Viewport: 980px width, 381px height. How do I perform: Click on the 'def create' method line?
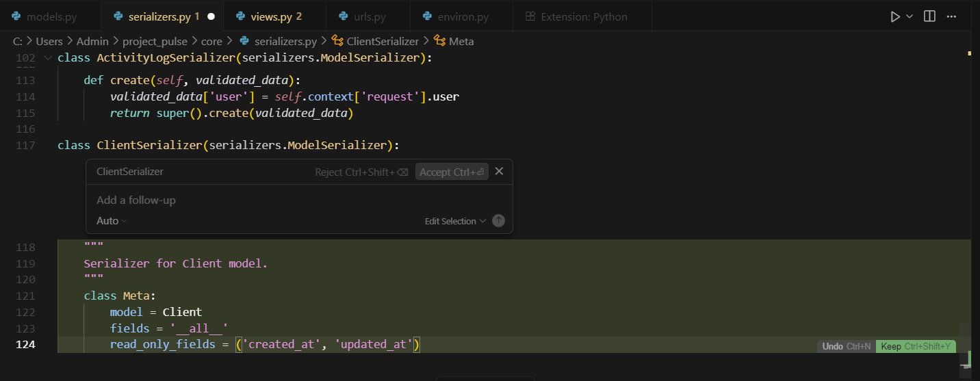pos(192,80)
